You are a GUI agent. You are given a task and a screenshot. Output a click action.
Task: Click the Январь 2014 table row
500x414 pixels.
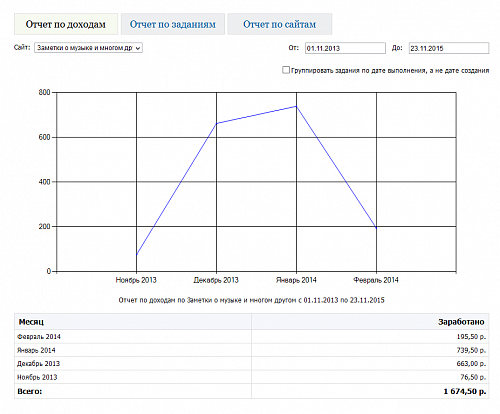(252, 350)
